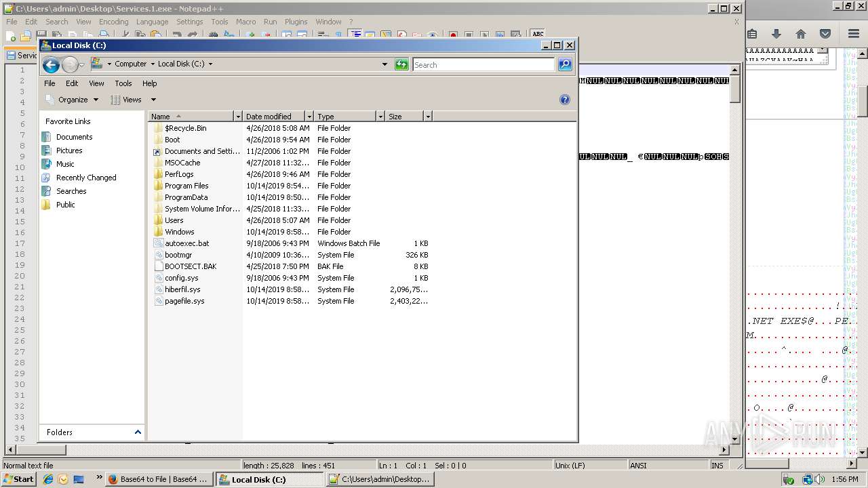Screen dimensions: 868x488
Task: Open the Explorer File menu
Action: [x=50, y=83]
